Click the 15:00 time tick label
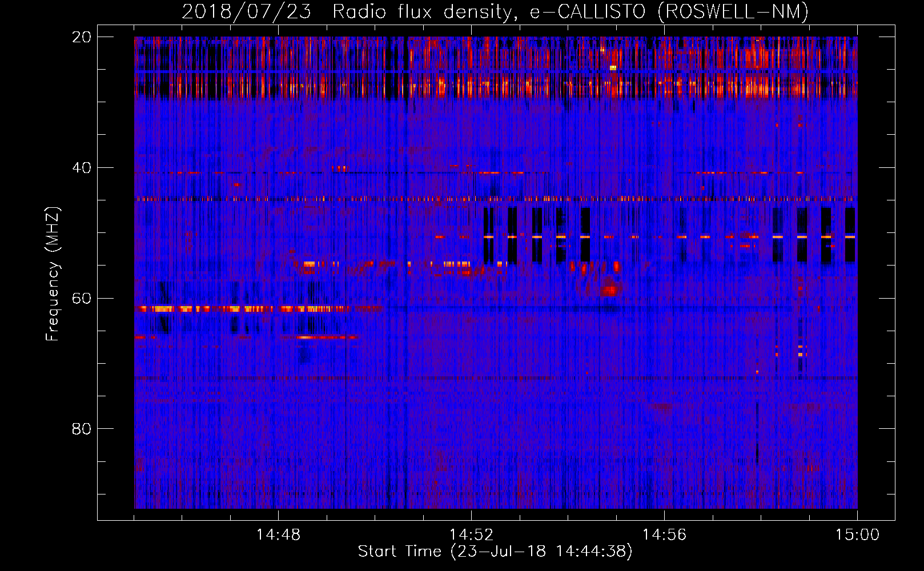The image size is (924, 571). coord(857,535)
